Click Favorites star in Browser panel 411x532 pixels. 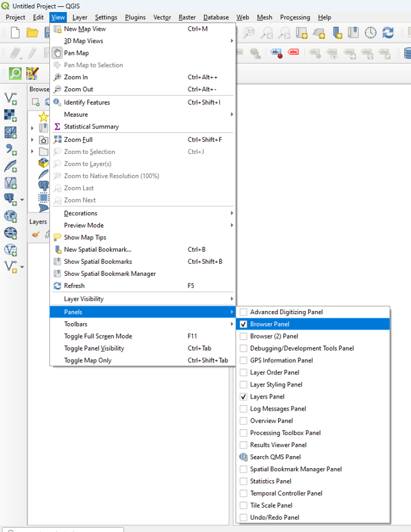pyautogui.click(x=43, y=117)
